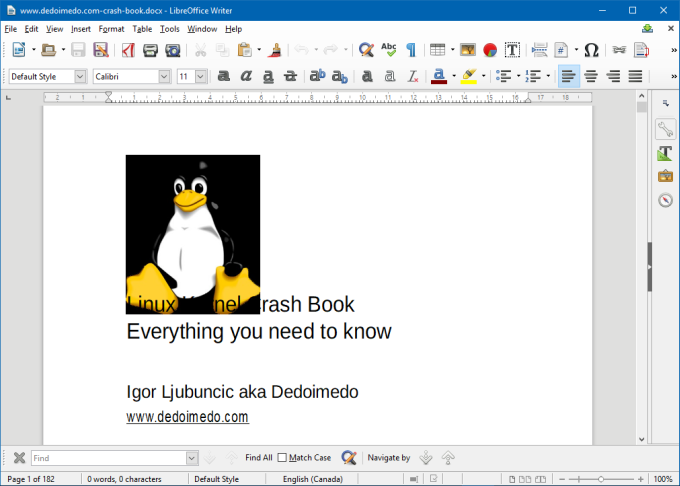Open Calibri font name dropdown
The image size is (680, 486).
tap(164, 77)
